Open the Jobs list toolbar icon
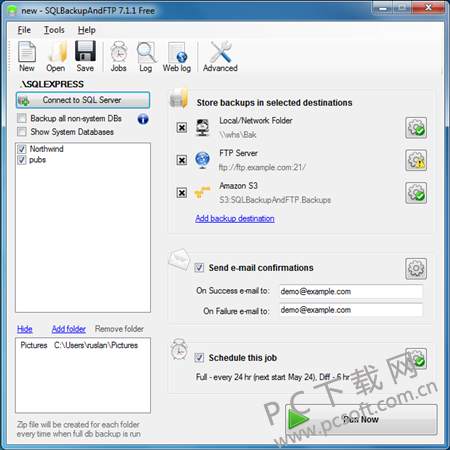Viewport: 450px width, 450px height. [x=119, y=57]
